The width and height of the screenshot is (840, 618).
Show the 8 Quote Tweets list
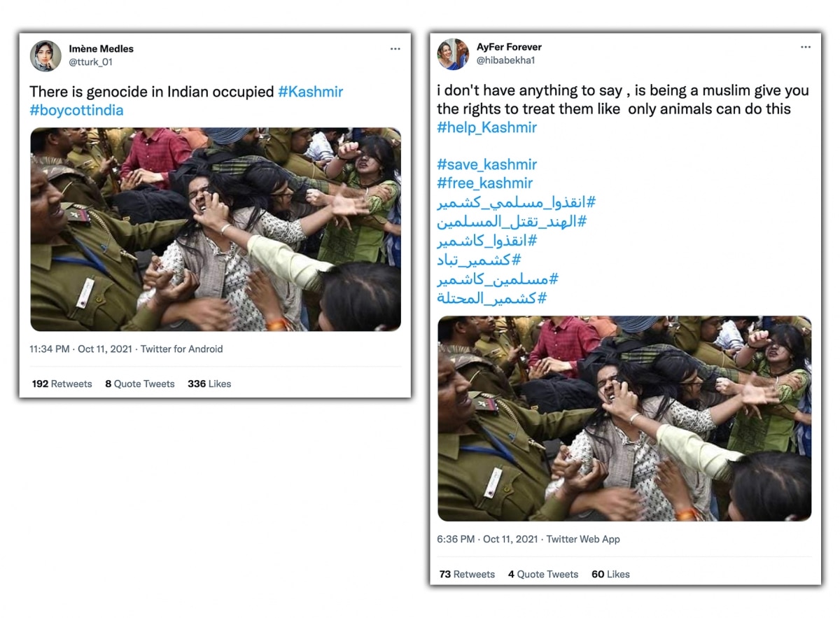(x=140, y=384)
